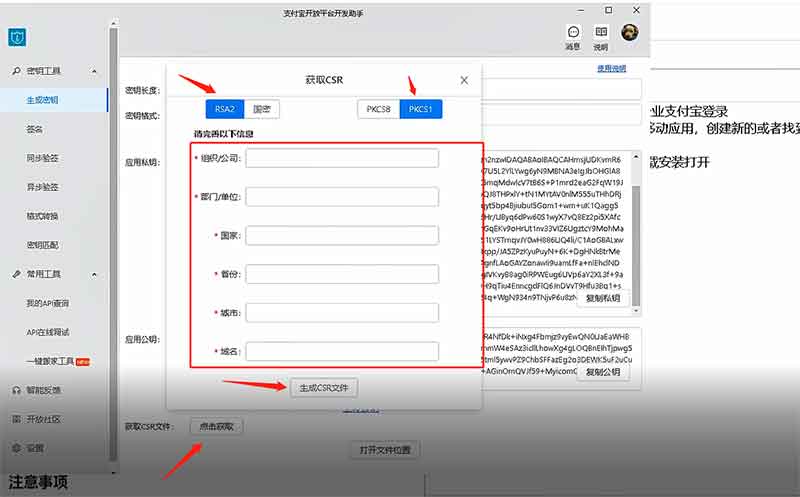
Task: Collapse the 密钥工具 sidebar group chevron
Action: (94, 71)
